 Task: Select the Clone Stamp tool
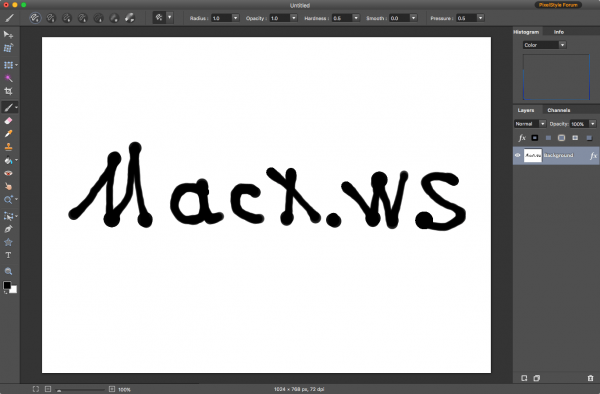[8, 147]
